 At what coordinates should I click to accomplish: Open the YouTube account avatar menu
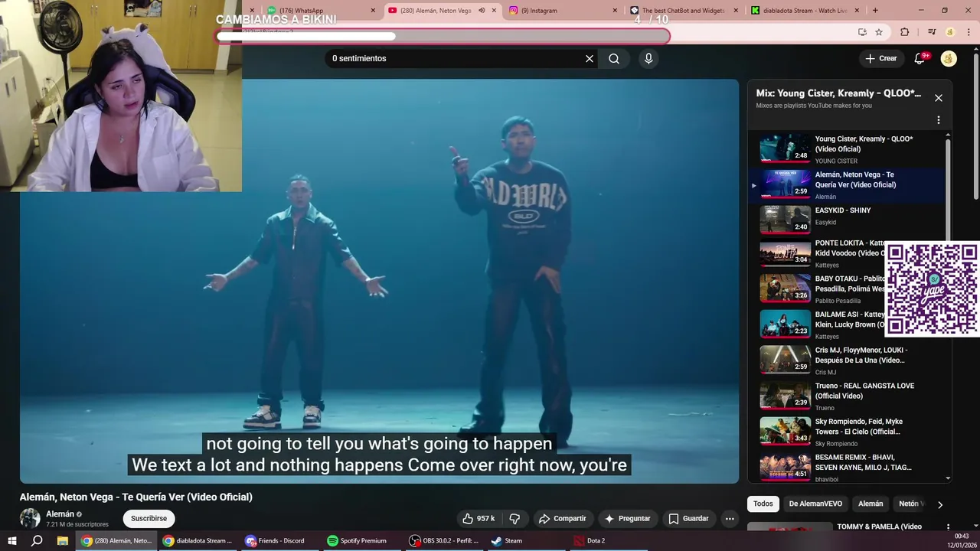(949, 58)
